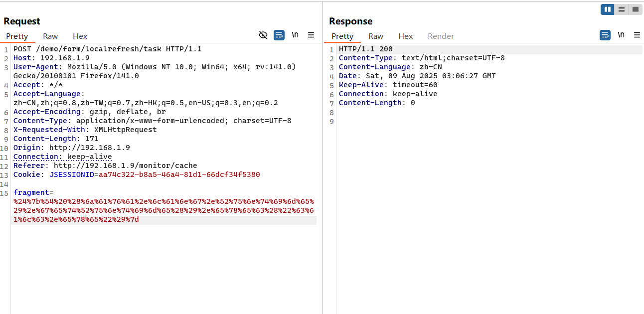
Task: Click the Response panel title
Action: 351,21
